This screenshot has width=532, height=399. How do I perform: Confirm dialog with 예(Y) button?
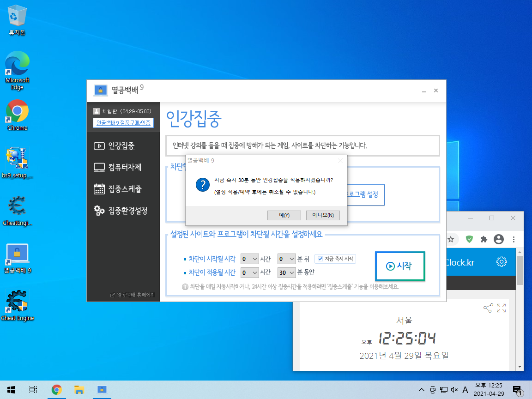pos(284,215)
